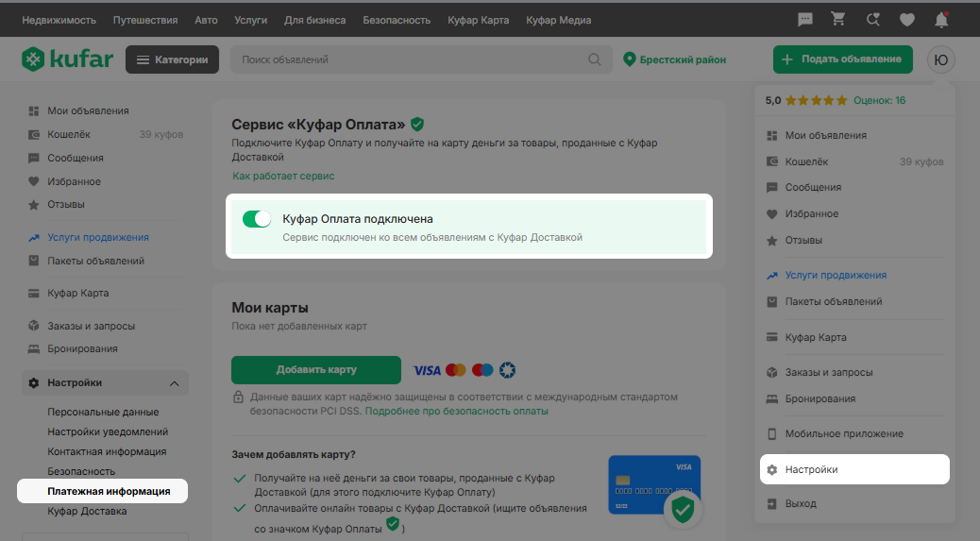This screenshot has width=980, height=541.
Task: Open Настройки уведомлений settings item
Action: [108, 432]
